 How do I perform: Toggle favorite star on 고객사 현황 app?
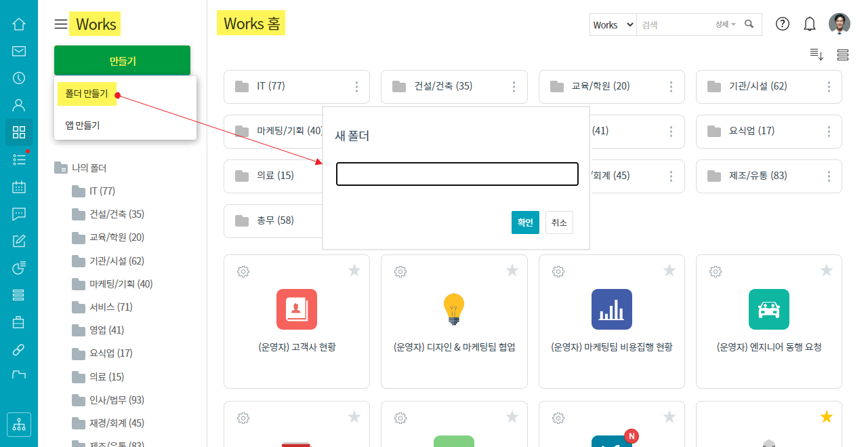tap(354, 271)
